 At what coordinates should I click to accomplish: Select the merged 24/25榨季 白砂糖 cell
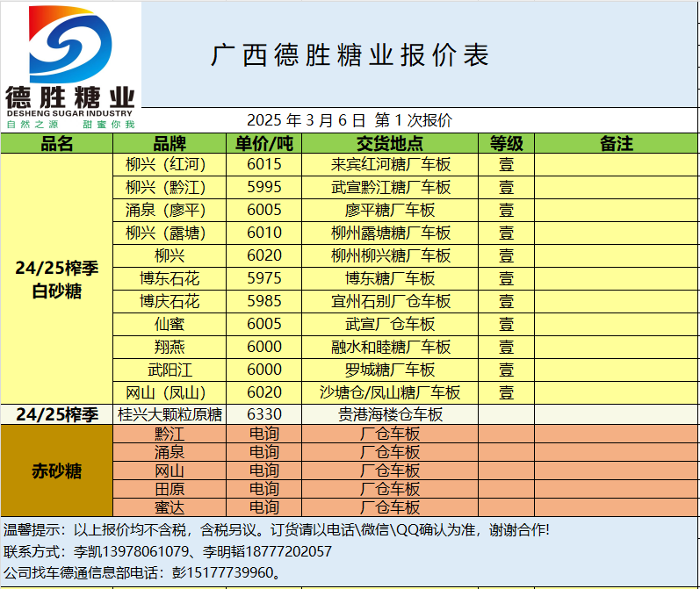(x=57, y=279)
